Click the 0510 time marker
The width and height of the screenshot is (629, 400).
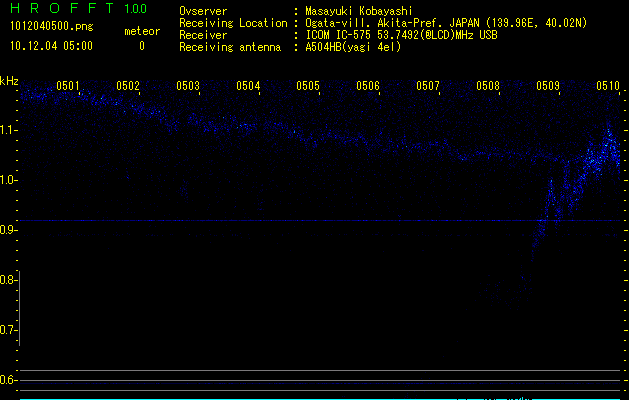coord(608,85)
